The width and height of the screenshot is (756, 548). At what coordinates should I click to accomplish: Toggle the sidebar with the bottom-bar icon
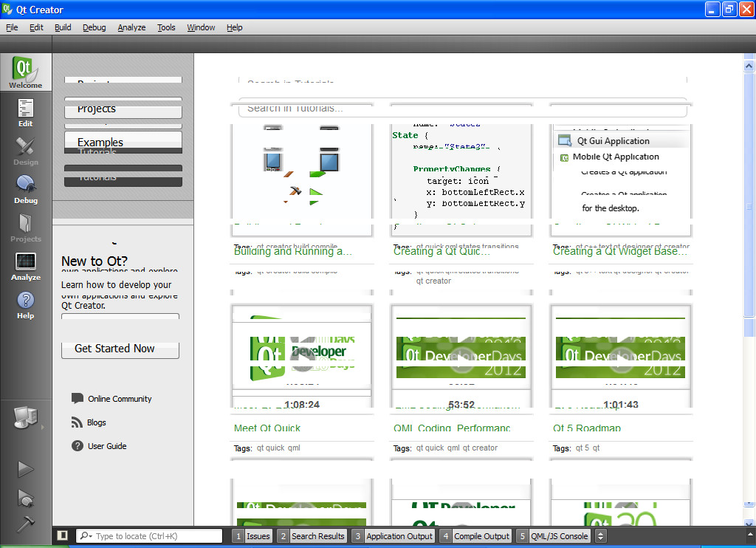coord(62,535)
